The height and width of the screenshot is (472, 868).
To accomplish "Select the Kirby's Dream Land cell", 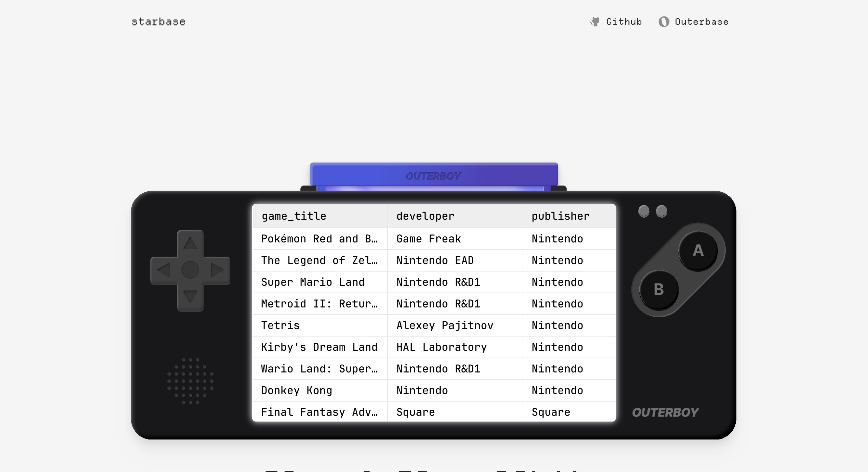I will (x=320, y=347).
